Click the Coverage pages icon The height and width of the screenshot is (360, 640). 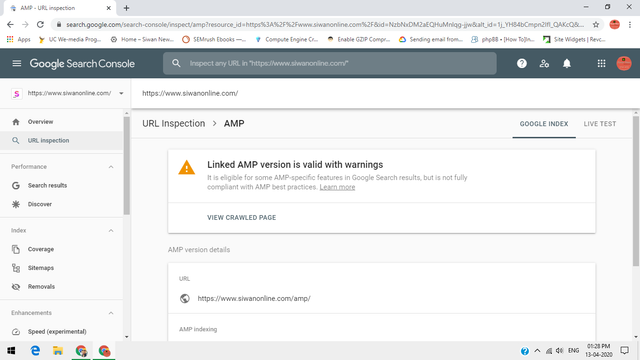pyautogui.click(x=16, y=249)
